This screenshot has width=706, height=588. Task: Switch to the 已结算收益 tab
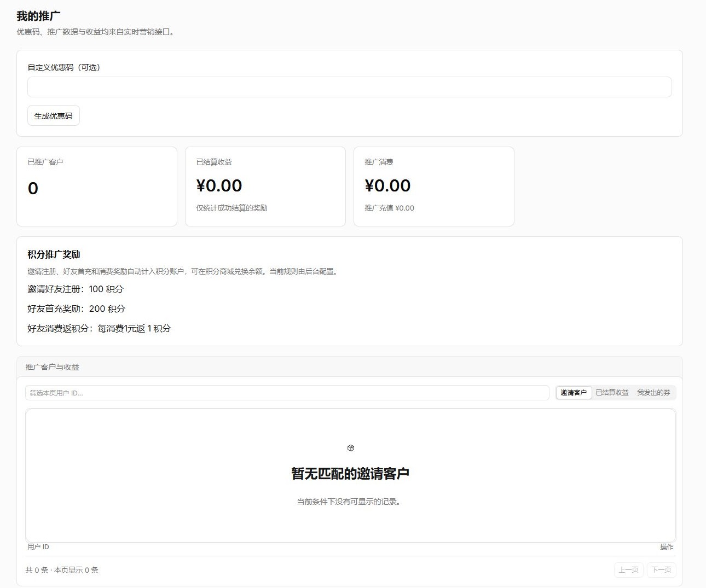click(612, 393)
